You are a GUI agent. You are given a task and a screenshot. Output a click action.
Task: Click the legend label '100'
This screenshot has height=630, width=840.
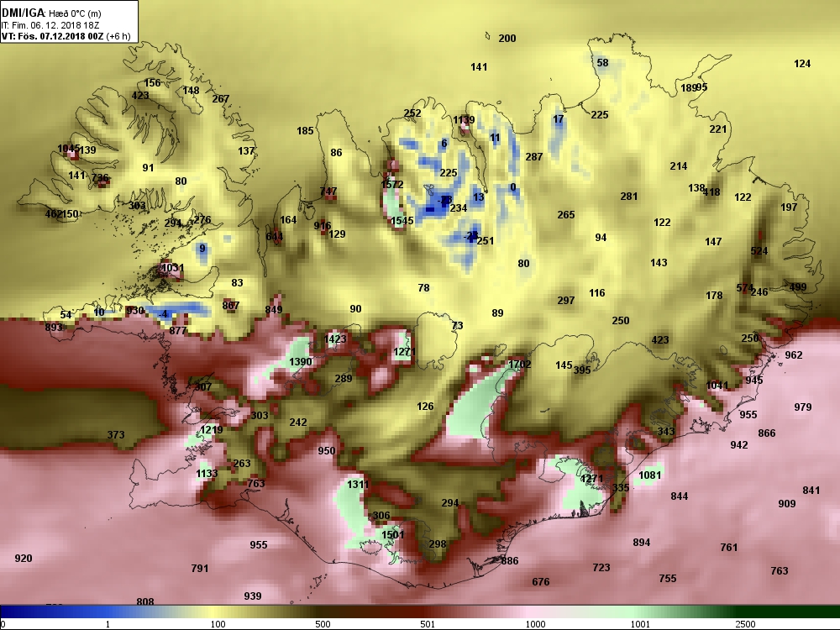pos(218,624)
